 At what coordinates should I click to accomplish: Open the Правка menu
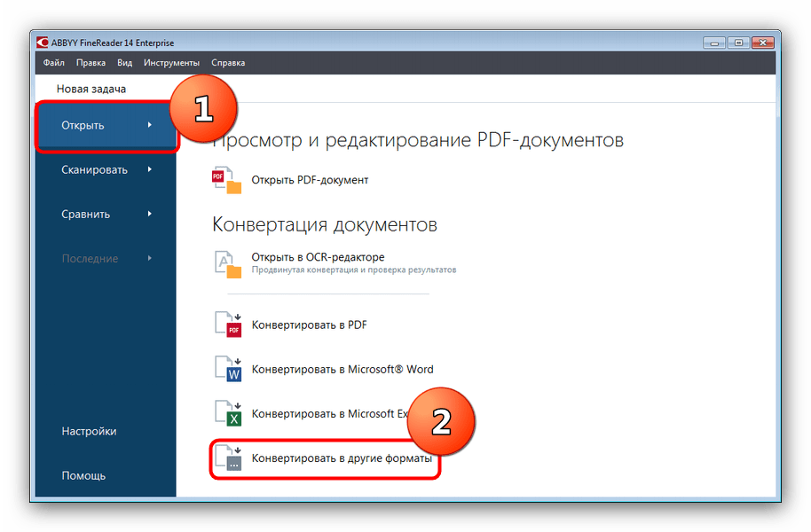click(91, 63)
